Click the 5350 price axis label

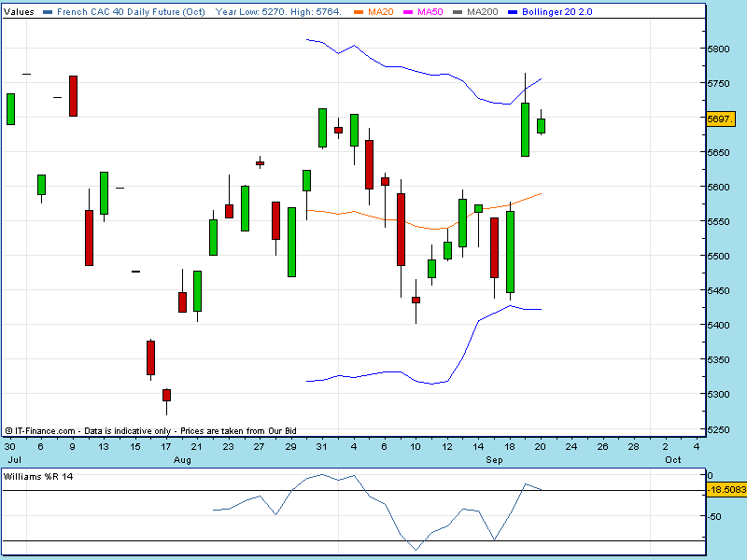[718, 360]
